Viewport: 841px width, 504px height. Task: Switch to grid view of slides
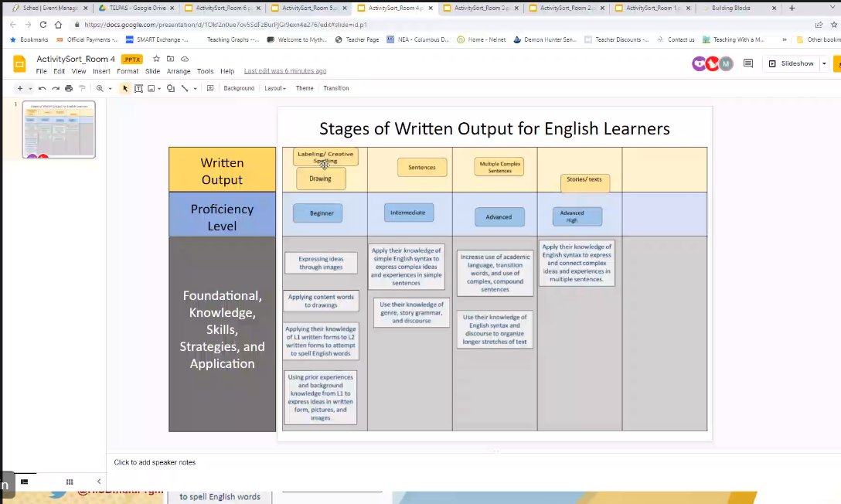tap(70, 482)
